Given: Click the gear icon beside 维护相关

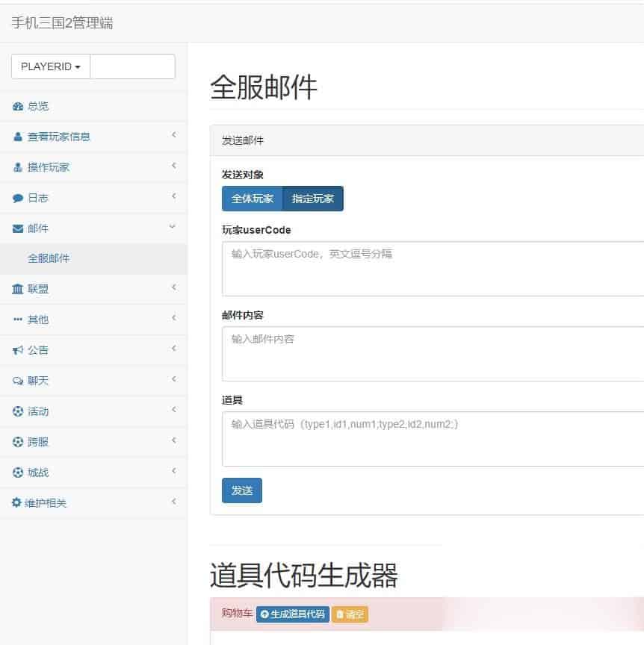Looking at the screenshot, I should coord(16,502).
